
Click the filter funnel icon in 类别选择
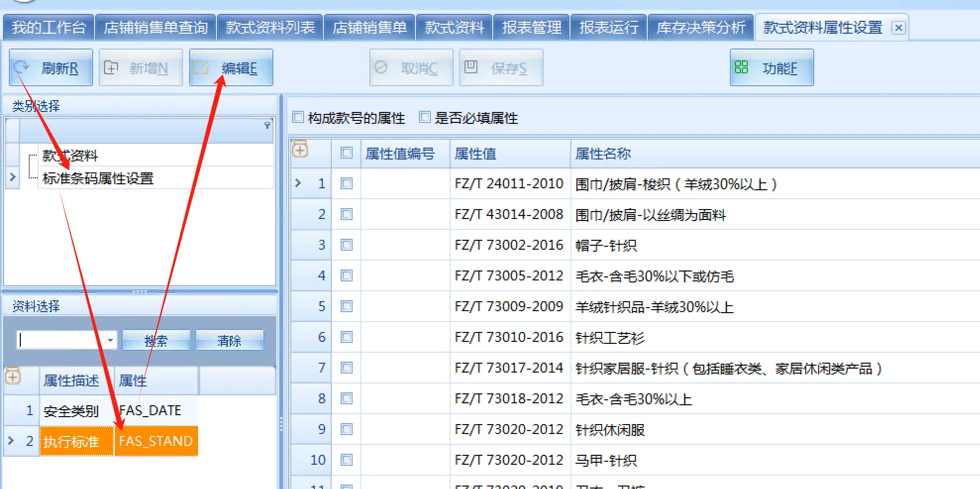267,125
